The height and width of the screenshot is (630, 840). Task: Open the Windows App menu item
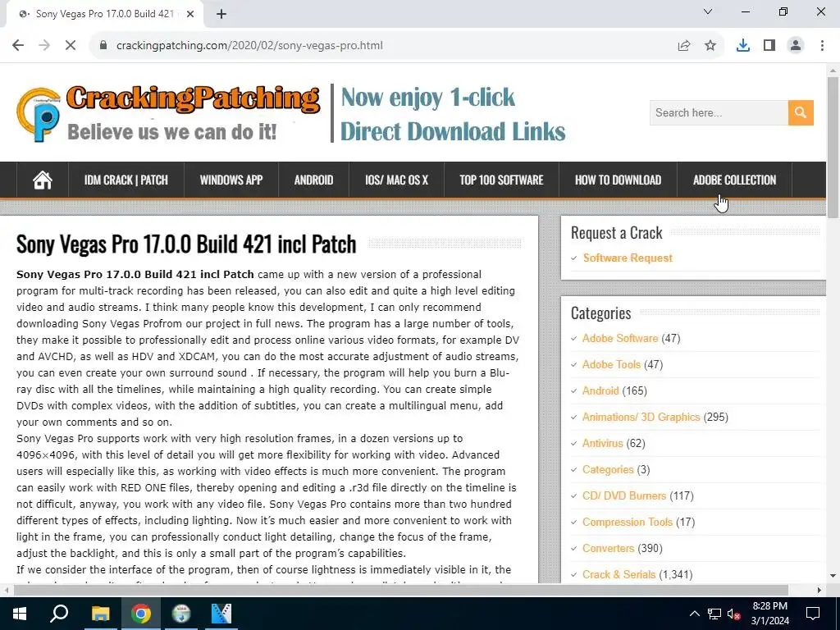[231, 180]
